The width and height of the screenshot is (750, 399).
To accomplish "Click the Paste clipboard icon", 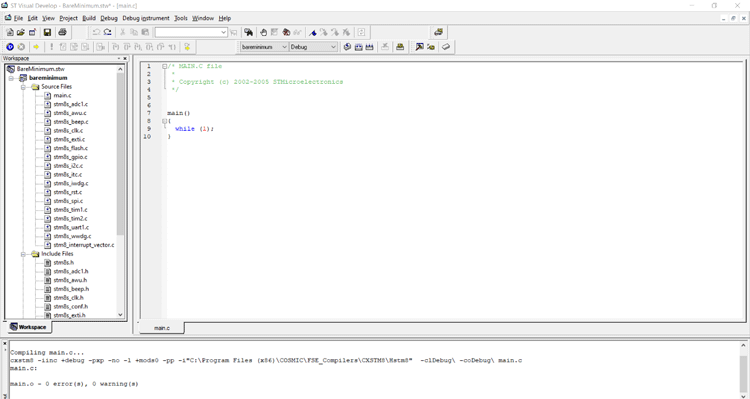I will pos(145,33).
